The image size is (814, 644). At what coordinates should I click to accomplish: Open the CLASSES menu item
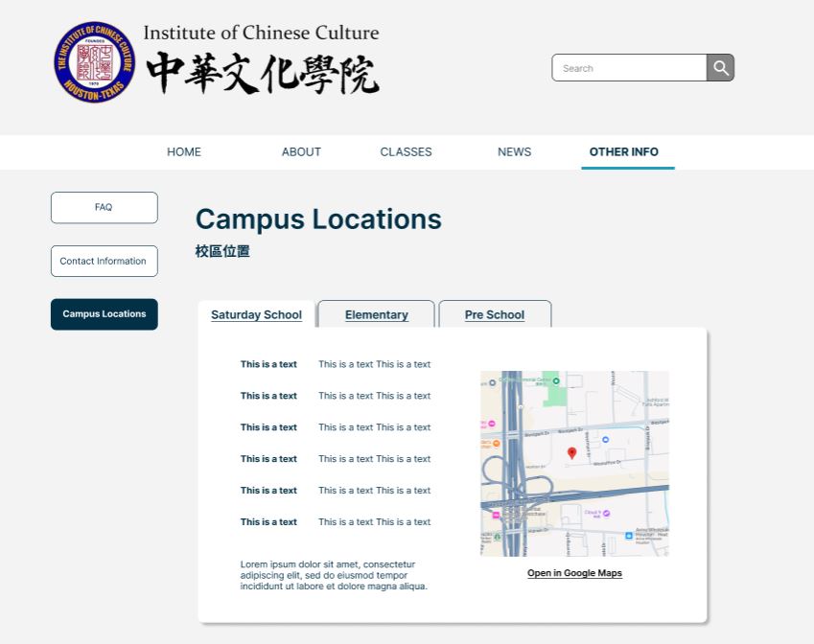[406, 151]
